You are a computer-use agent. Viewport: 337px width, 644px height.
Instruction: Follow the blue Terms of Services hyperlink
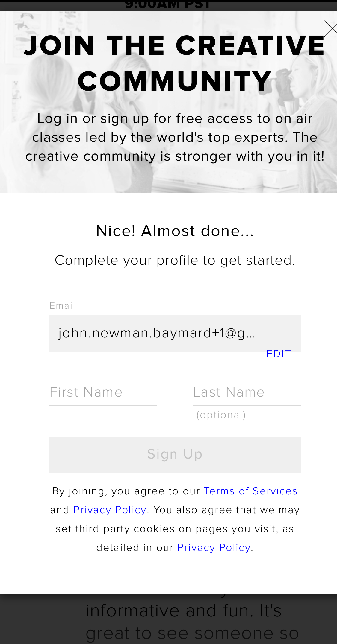250,491
